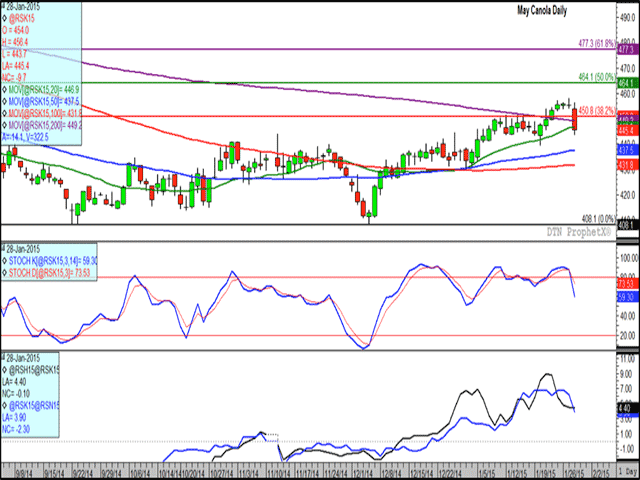Click the diamond marker beside @RSH15@RSK15

coord(4,370)
